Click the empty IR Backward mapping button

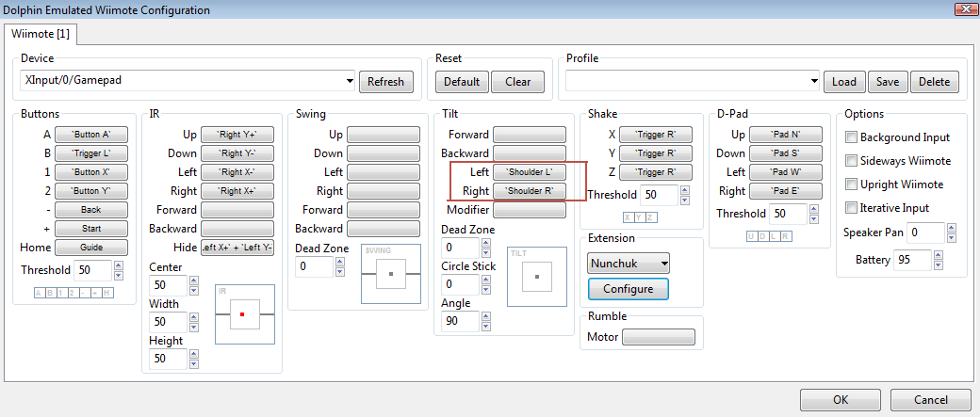coord(237,229)
